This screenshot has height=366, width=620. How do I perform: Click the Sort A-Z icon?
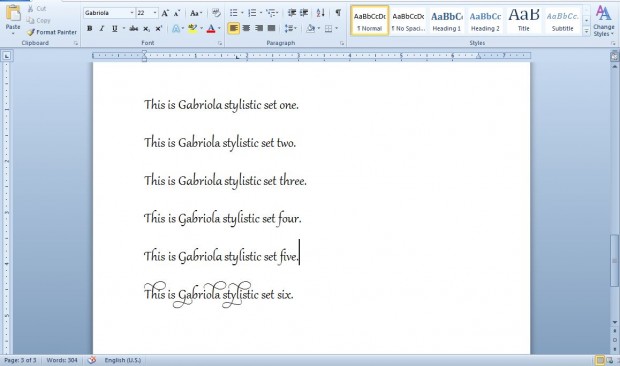(320, 13)
